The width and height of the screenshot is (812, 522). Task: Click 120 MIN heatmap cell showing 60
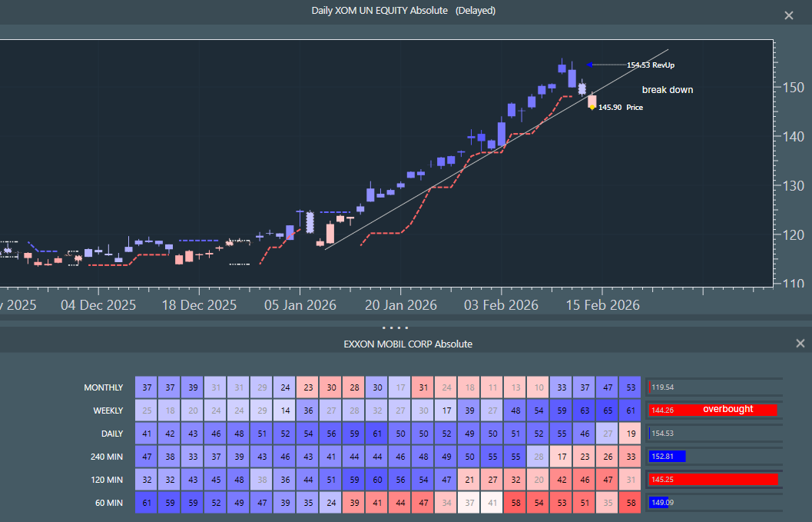pyautogui.click(x=377, y=480)
